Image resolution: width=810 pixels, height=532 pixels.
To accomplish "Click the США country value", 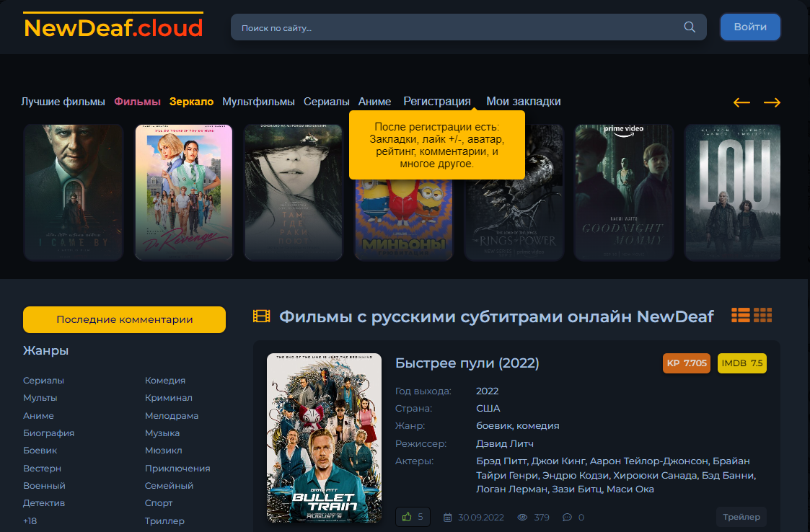I will (488, 408).
